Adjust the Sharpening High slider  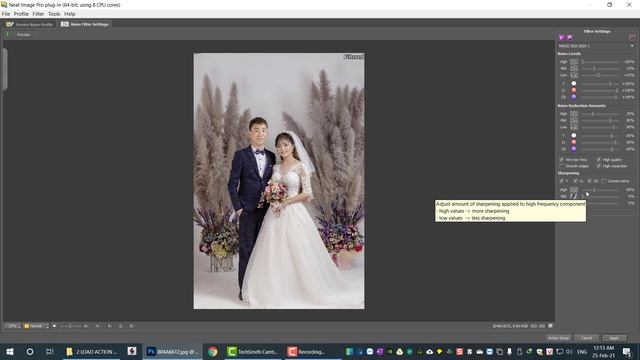(x=600, y=190)
